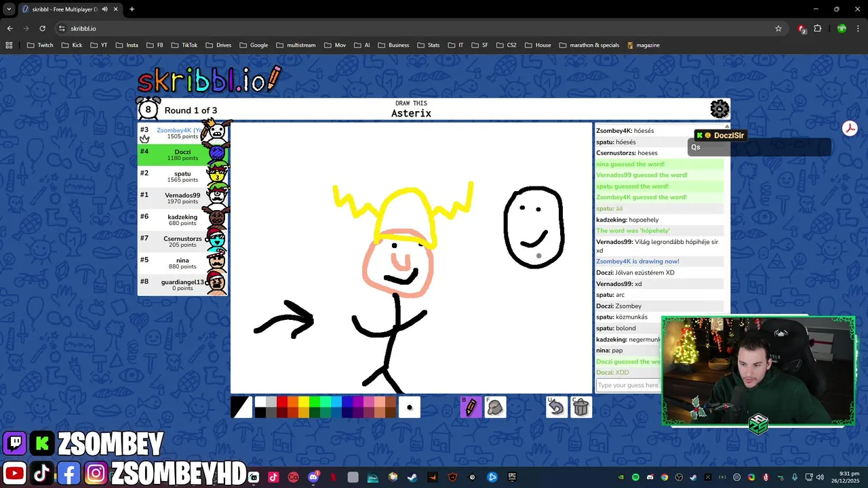Screen dimensions: 868x488
Task: Go back in browser history
Action: pyautogui.click(x=9, y=28)
